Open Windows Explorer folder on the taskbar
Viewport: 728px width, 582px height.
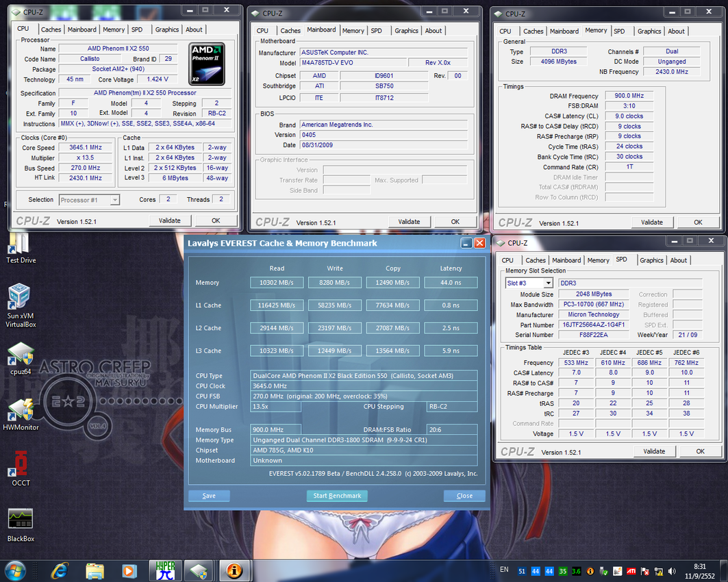coord(95,571)
